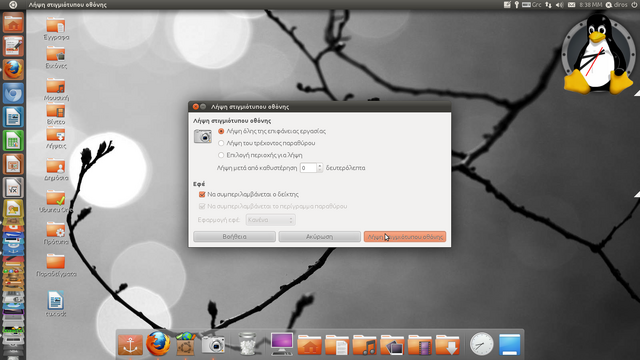Open the clock showing 8:38 ΜΜ

point(591,5)
